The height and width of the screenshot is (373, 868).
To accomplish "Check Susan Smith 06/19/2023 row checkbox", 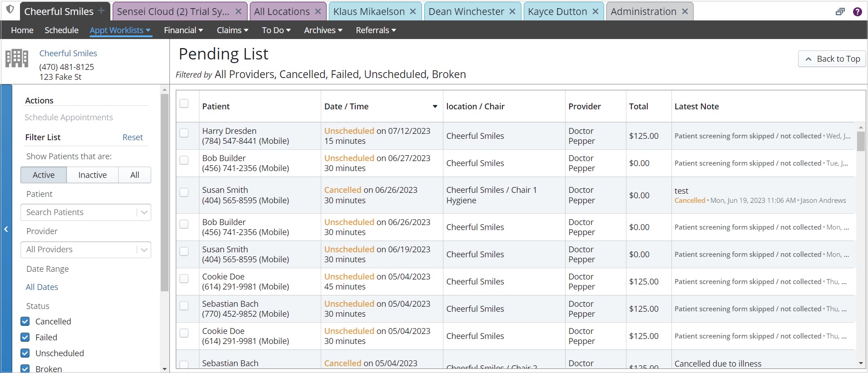I will pos(184,251).
